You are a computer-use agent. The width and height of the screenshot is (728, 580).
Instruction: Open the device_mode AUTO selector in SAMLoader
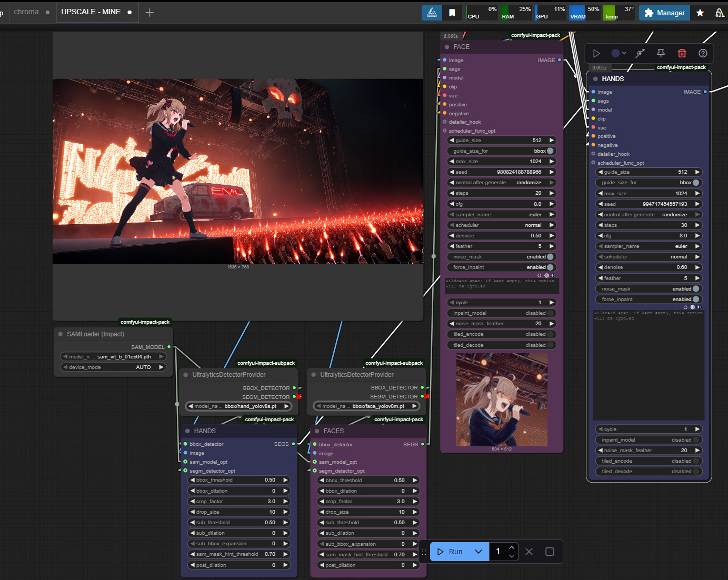[113, 367]
